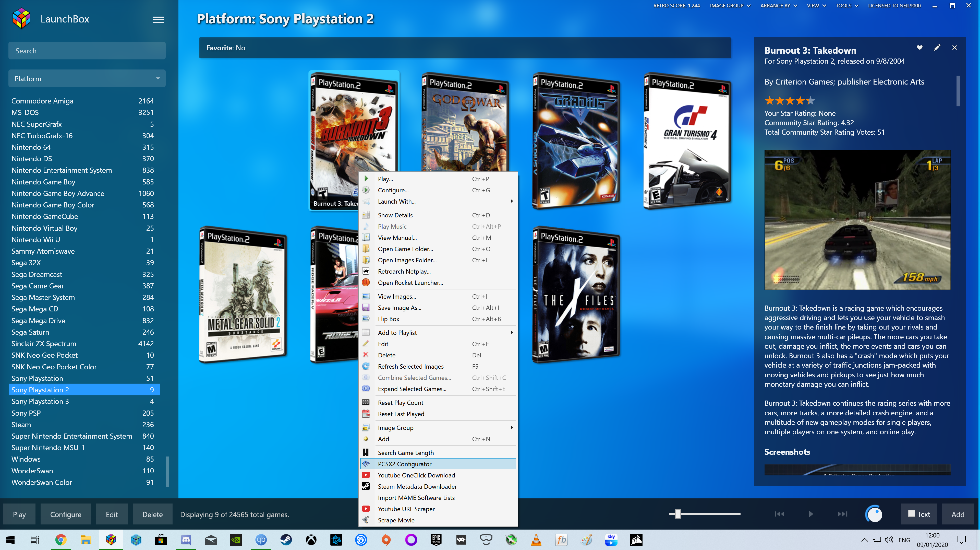Click the Play button in the bottom bar
The image size is (980, 550).
(19, 514)
